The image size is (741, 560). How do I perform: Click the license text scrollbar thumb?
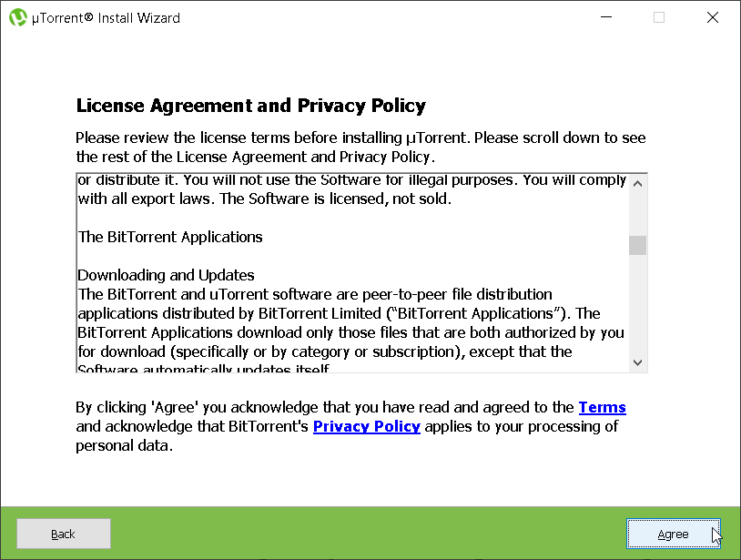point(637,245)
